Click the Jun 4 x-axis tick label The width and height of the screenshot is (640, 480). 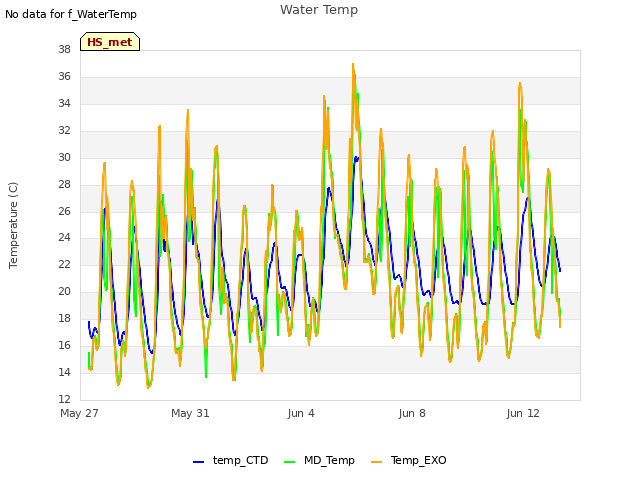pos(301,413)
